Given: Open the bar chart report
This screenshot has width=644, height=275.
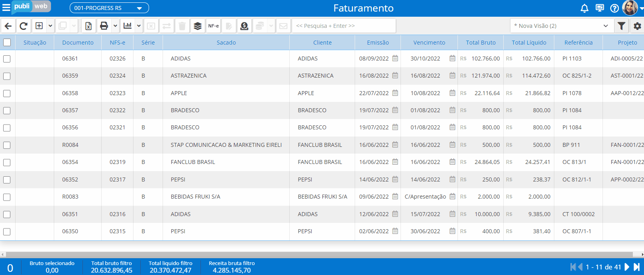Looking at the screenshot, I should 128,26.
